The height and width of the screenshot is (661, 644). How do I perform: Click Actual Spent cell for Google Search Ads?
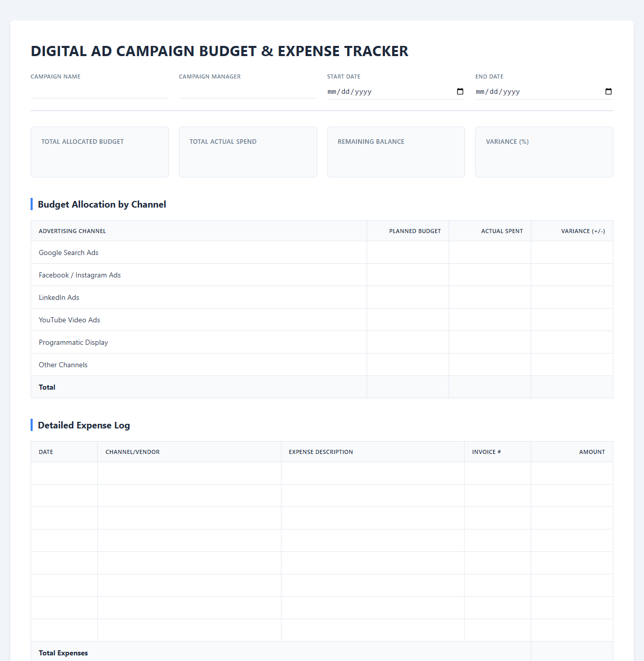click(490, 252)
